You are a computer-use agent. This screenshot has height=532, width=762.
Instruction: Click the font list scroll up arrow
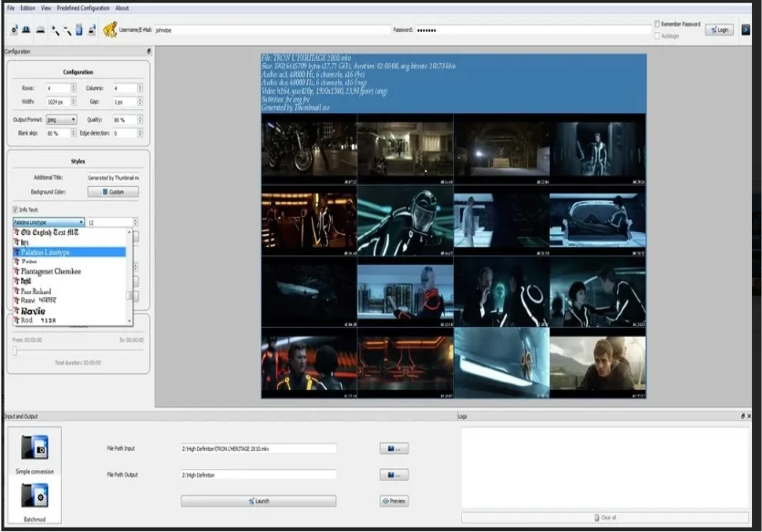click(129, 232)
